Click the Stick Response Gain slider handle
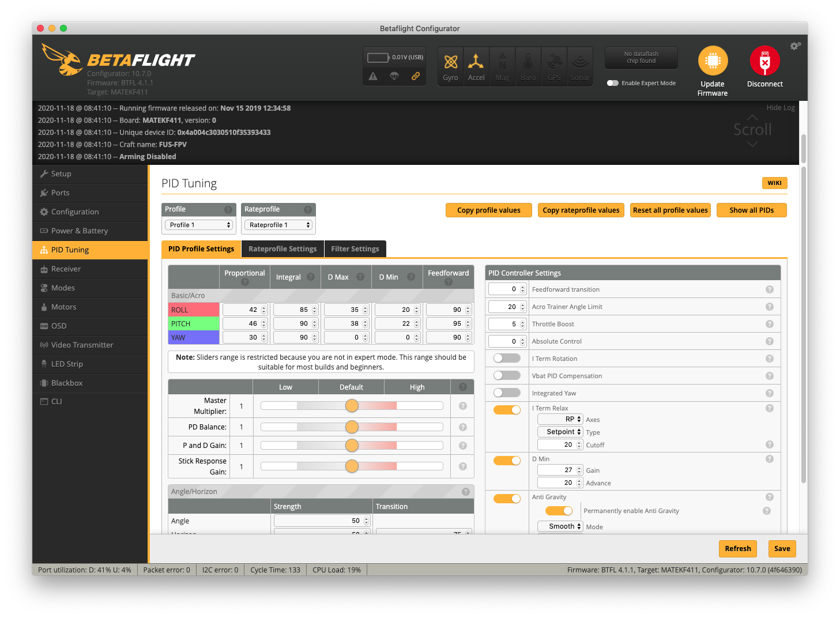Viewport: 840px width, 618px height. [352, 466]
